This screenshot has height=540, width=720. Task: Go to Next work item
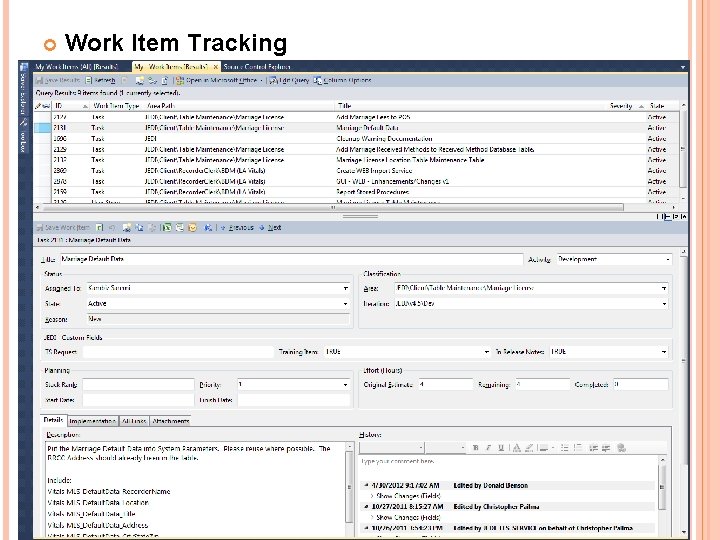270,227
